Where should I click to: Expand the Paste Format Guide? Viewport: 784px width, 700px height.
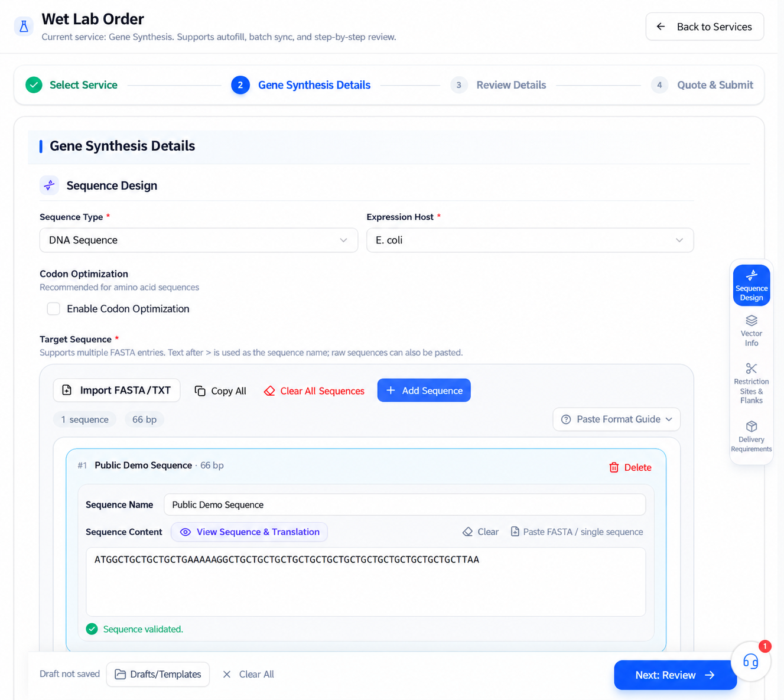[617, 419]
